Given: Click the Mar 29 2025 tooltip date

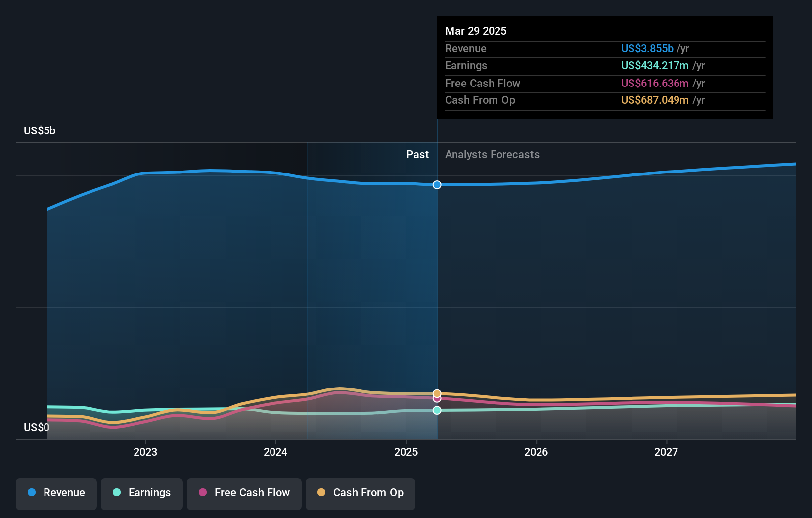Looking at the screenshot, I should tap(476, 31).
